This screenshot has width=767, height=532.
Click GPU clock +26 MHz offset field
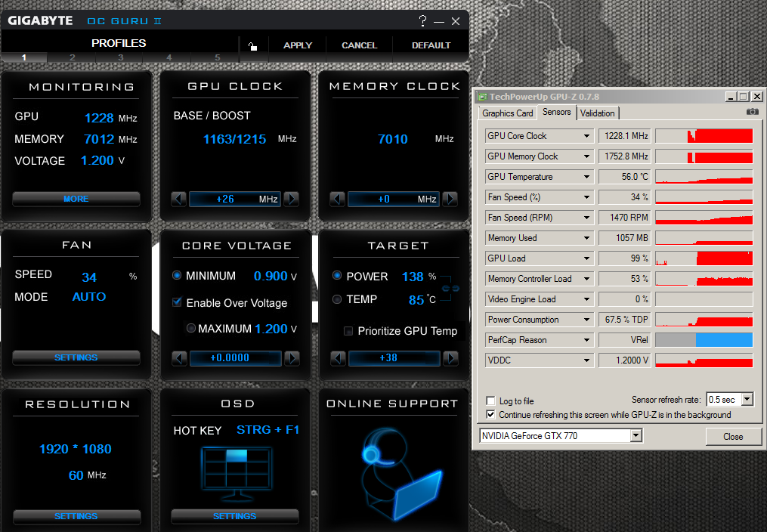click(235, 199)
